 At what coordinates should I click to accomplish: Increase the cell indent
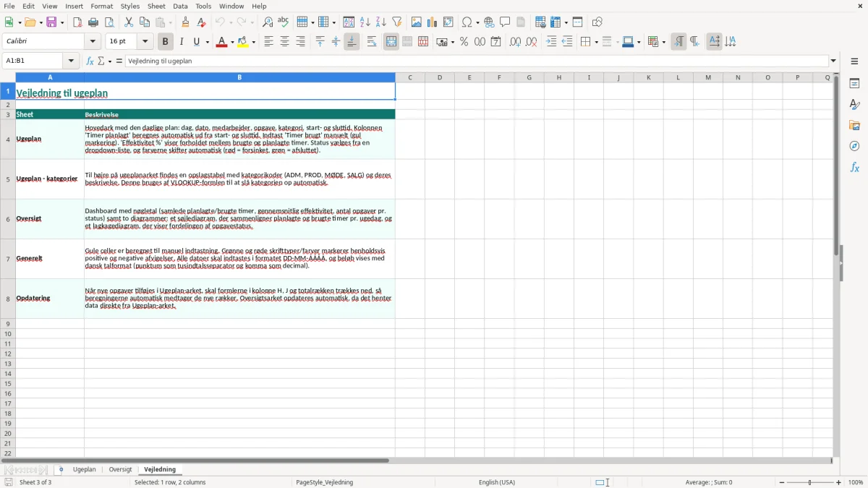click(551, 42)
